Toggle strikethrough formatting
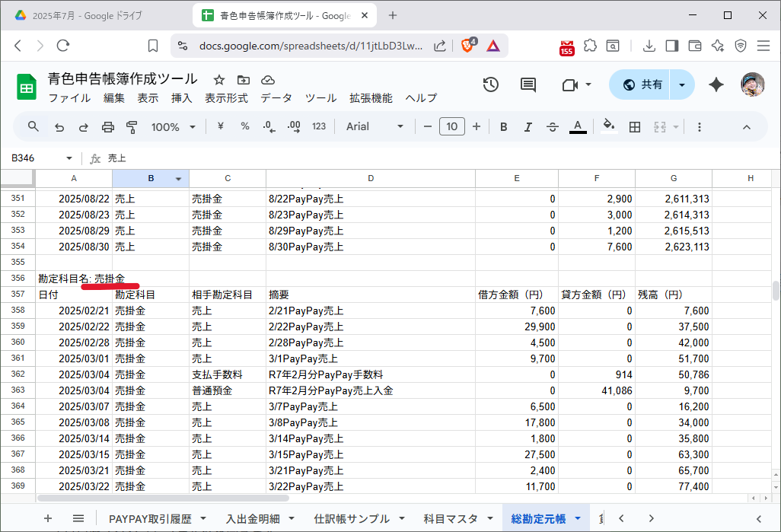This screenshot has height=532, width=781. pyautogui.click(x=553, y=126)
